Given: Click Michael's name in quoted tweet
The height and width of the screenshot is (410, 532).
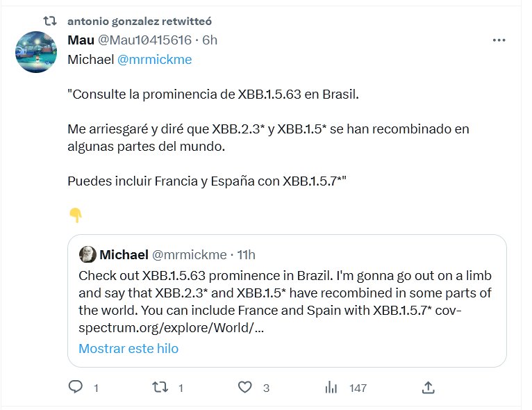Looking at the screenshot, I should click(x=124, y=254).
